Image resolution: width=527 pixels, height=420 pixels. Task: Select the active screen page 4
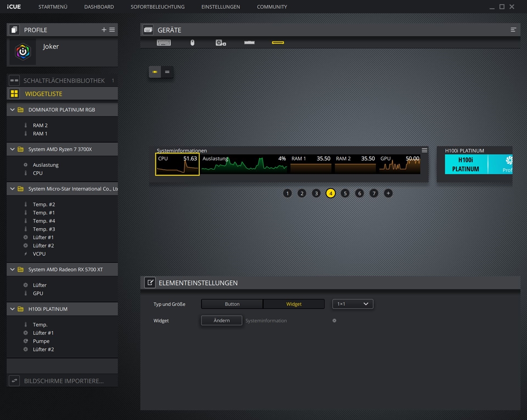pos(331,193)
